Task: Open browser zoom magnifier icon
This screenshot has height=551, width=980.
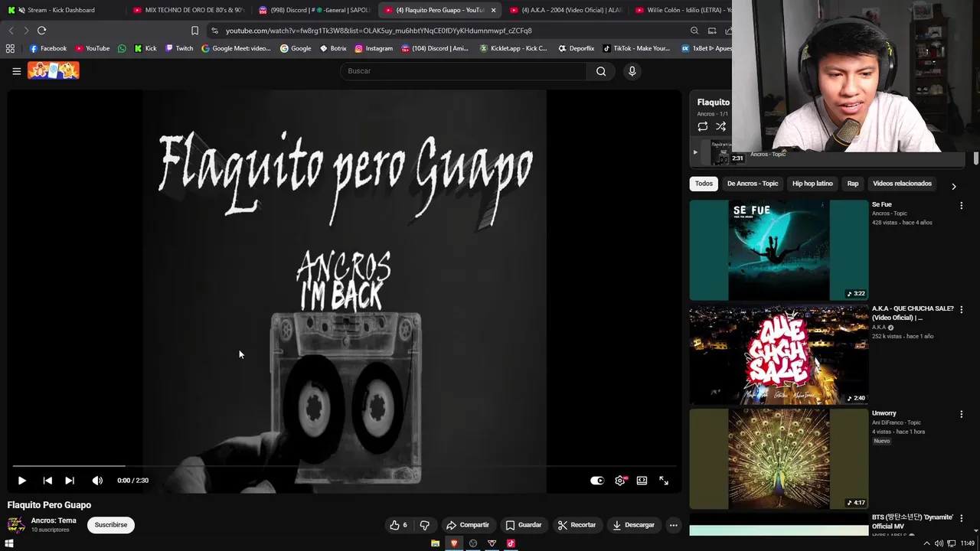Action: click(694, 31)
